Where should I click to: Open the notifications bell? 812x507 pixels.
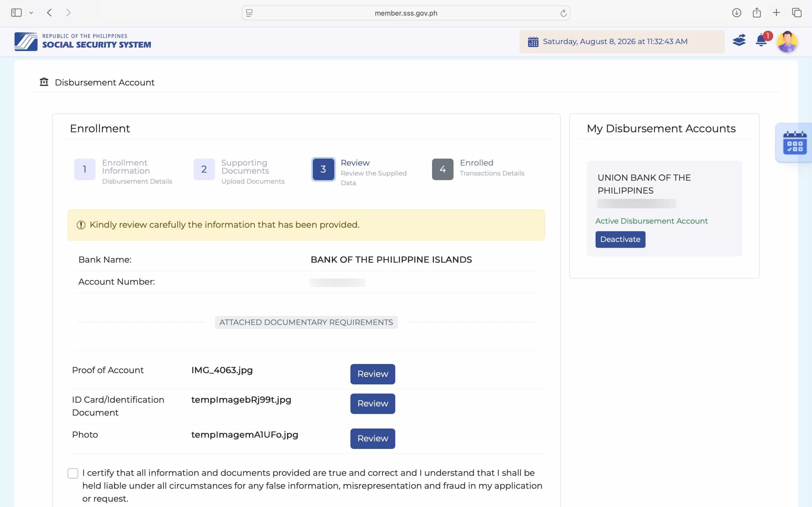761,41
